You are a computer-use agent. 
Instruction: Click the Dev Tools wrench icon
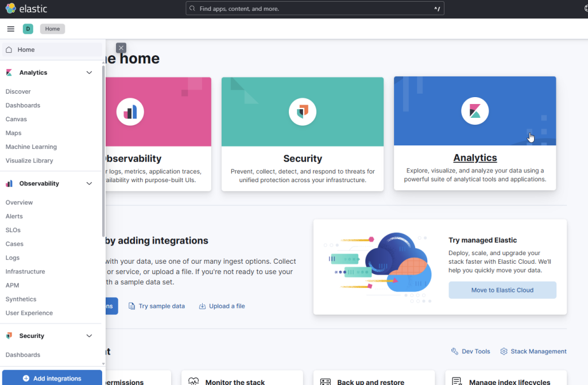(455, 351)
